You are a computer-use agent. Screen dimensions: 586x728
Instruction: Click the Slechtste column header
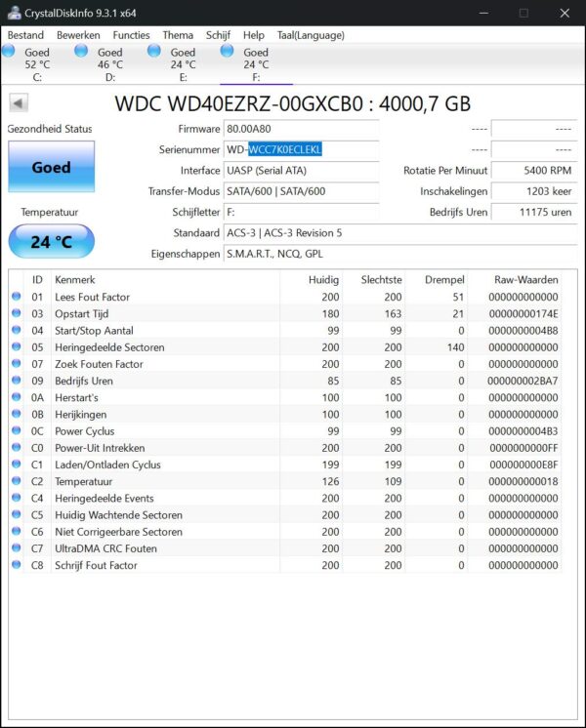point(382,279)
